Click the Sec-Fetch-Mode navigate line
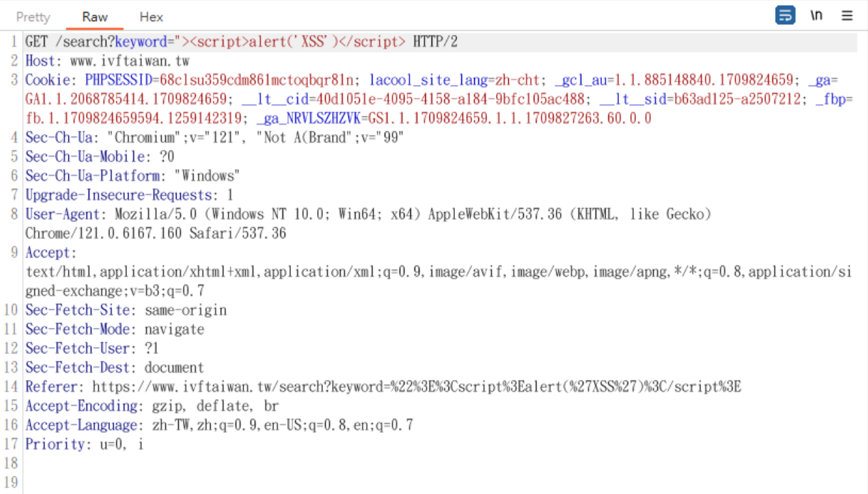The image size is (868, 494). (115, 329)
